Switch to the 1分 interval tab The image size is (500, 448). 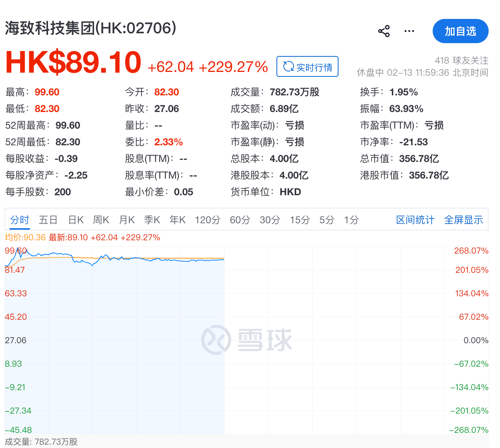[x=351, y=220]
